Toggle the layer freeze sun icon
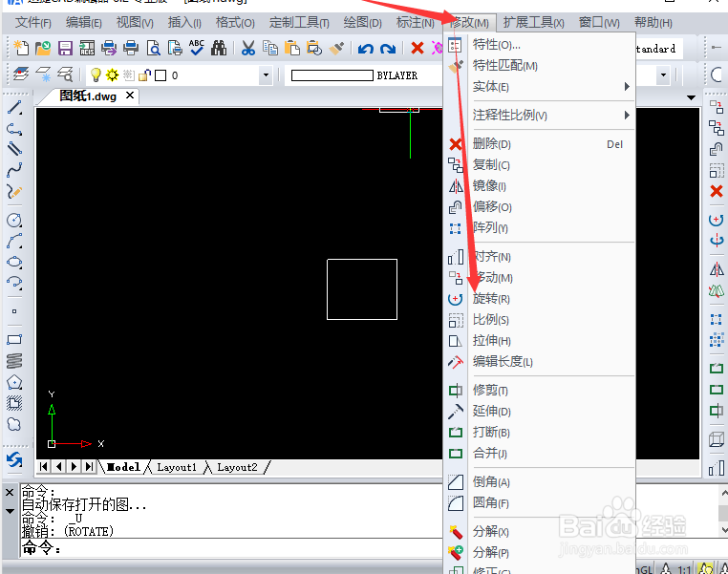 pos(113,74)
